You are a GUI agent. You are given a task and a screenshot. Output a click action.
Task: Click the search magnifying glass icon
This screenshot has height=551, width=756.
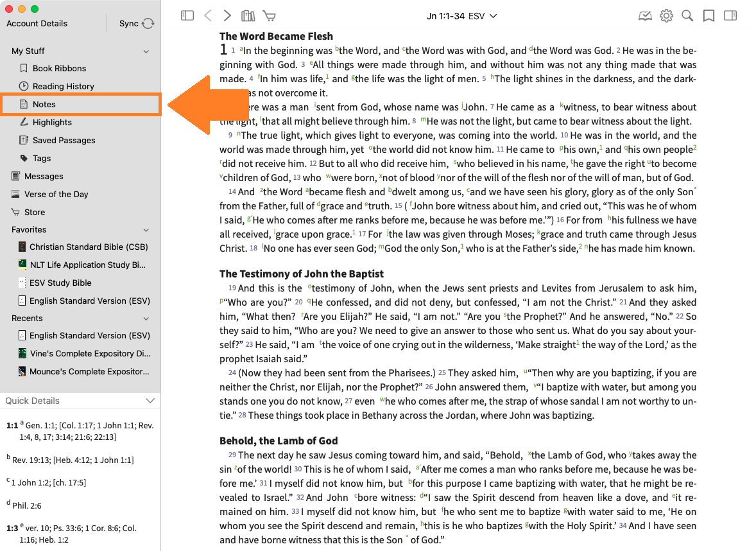687,15
